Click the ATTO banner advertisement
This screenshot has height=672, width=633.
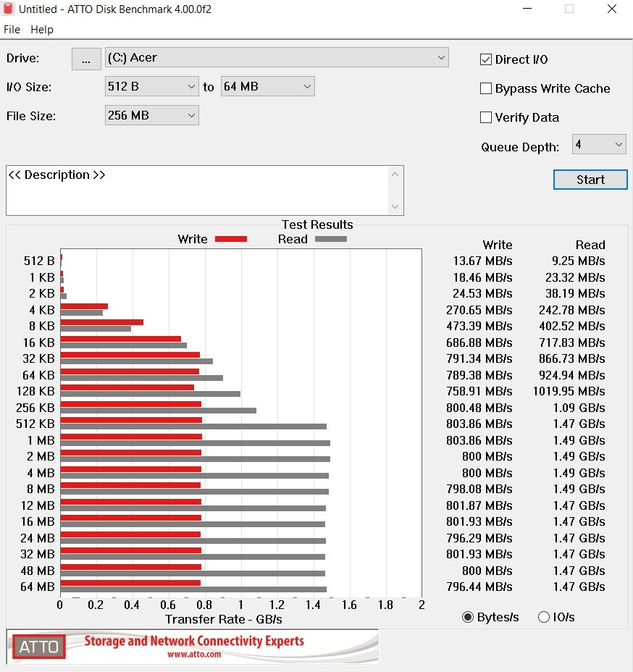tap(193, 646)
